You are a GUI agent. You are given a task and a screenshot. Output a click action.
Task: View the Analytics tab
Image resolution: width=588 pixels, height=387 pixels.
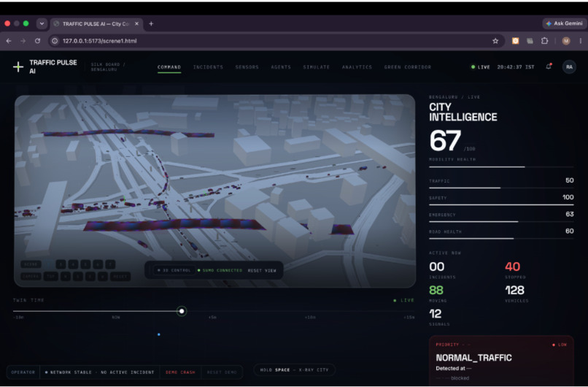pos(357,67)
